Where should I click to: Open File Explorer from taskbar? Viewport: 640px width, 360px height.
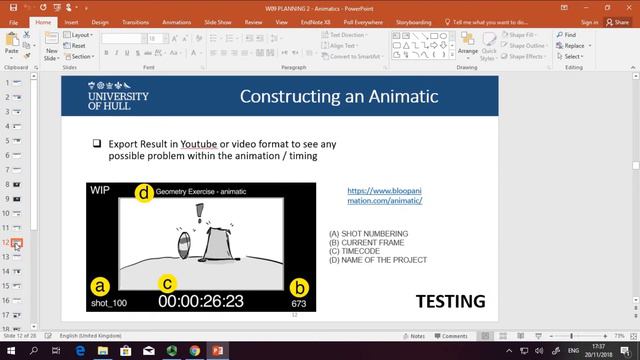coord(103,351)
